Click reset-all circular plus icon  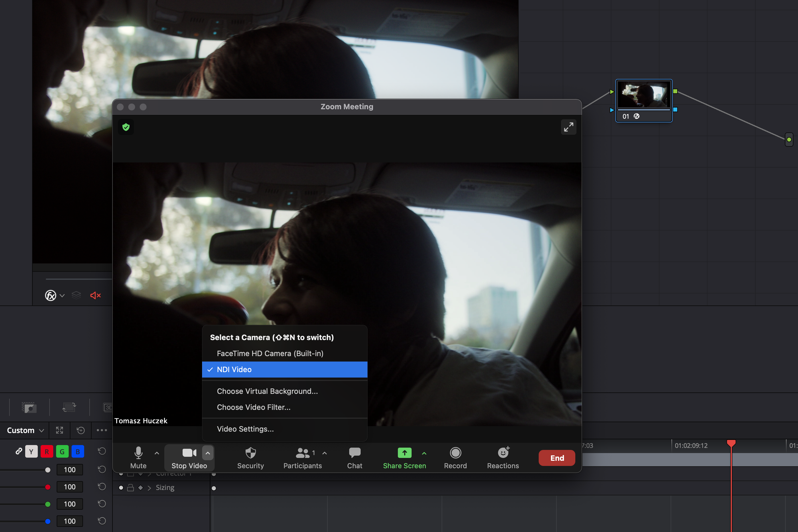click(x=80, y=430)
